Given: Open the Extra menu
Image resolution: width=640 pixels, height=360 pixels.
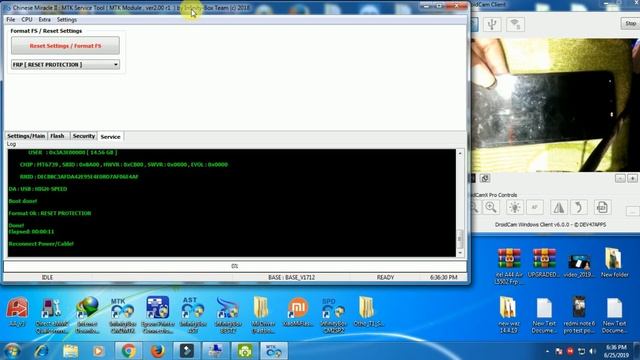Looking at the screenshot, I should 44,20.
